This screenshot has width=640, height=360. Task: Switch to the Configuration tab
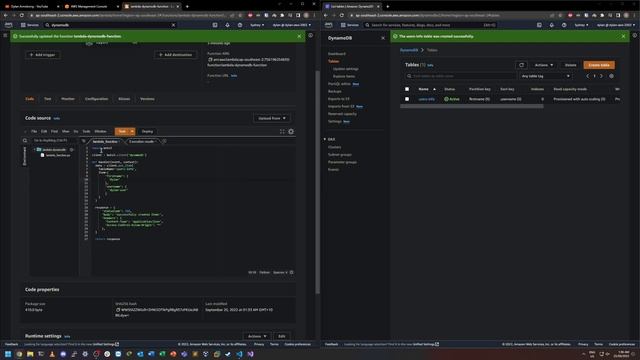[97, 99]
